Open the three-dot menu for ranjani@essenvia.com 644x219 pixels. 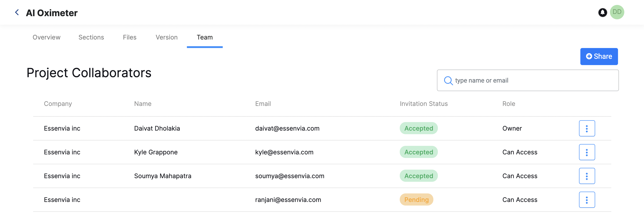587,200
